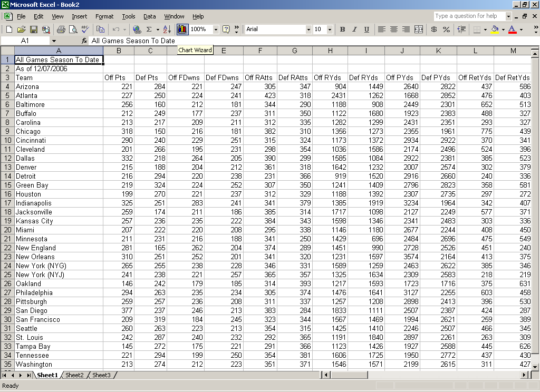Open the Zoom 100% dropdown
Screen dimensions: 540x392
216,30
